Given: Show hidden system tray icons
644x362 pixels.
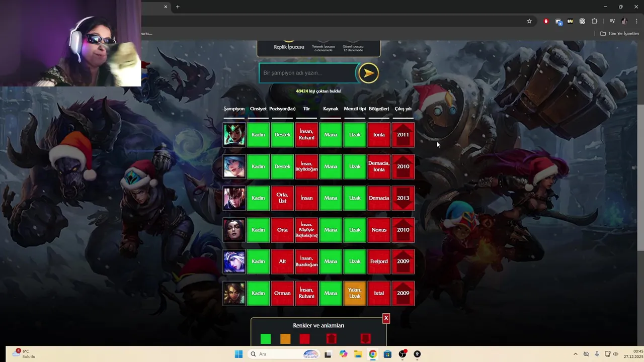Looking at the screenshot, I should (x=576, y=354).
